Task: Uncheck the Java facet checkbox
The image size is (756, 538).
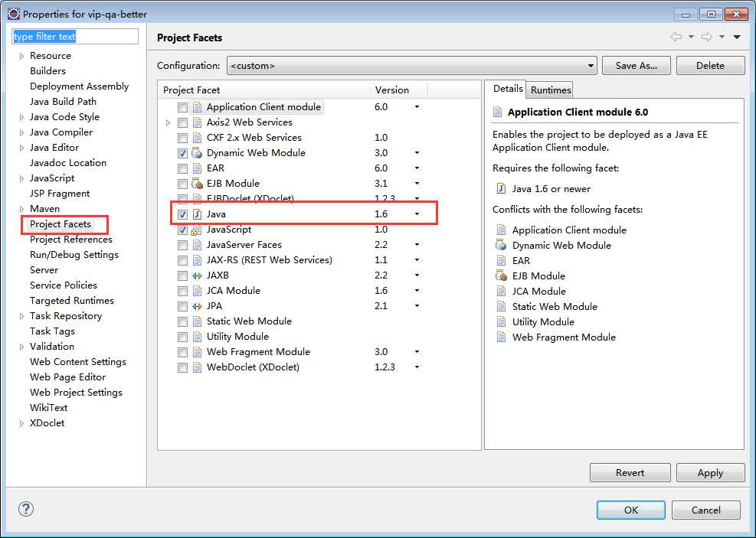Action: click(182, 214)
